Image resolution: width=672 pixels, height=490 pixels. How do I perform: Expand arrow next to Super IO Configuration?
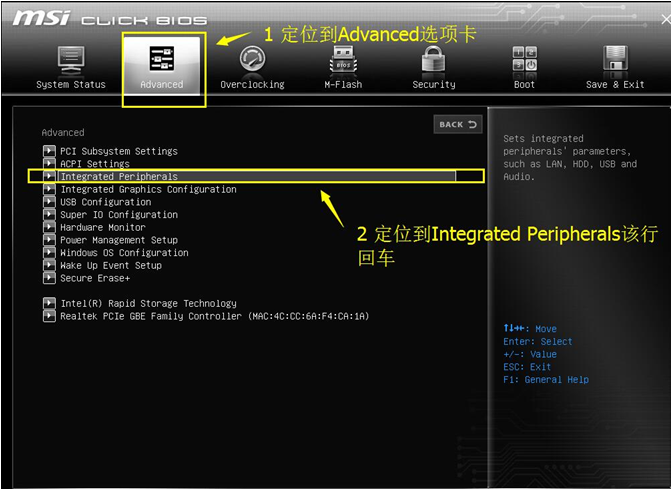[x=49, y=214]
